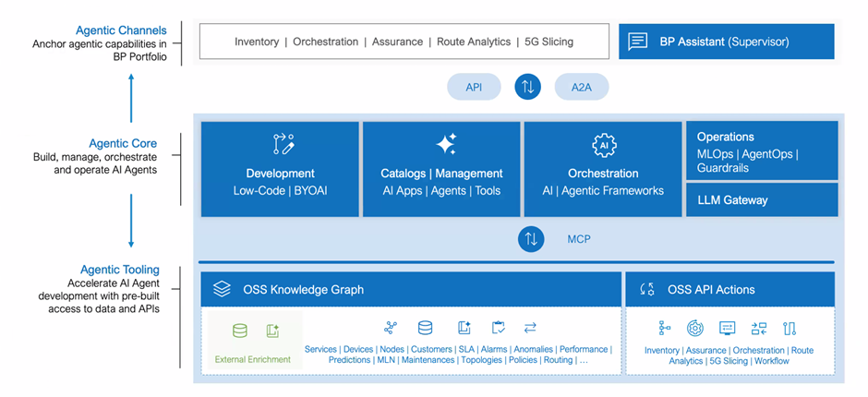Click the blue share-nodes icon in Knowledge Graph
Screen dimensions: 868x397
tap(391, 328)
